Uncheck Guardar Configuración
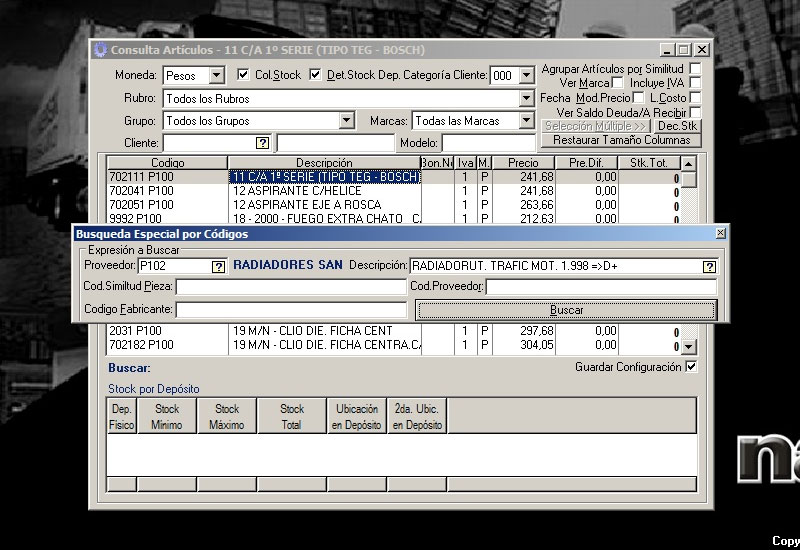 click(x=691, y=367)
